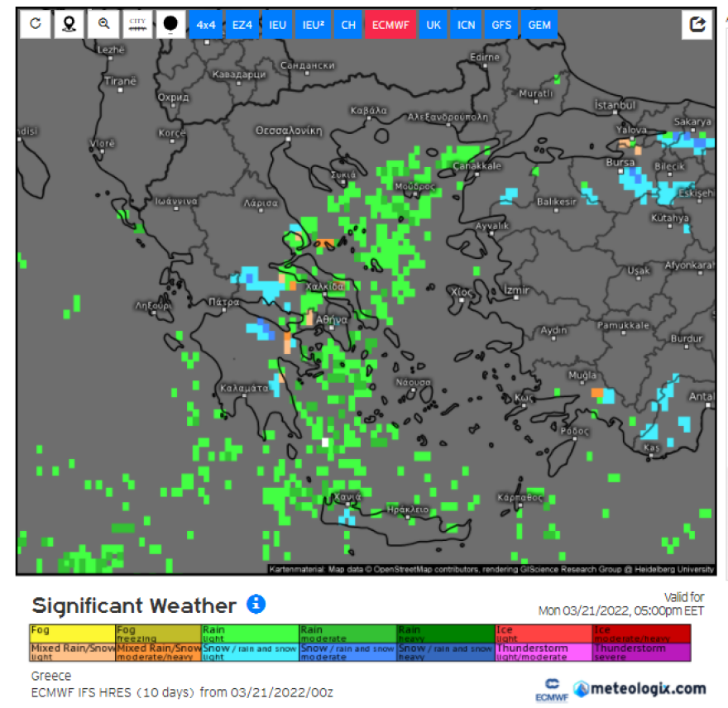This screenshot has height=708, width=728.
Task: Select the GEM model tab
Action: (539, 25)
